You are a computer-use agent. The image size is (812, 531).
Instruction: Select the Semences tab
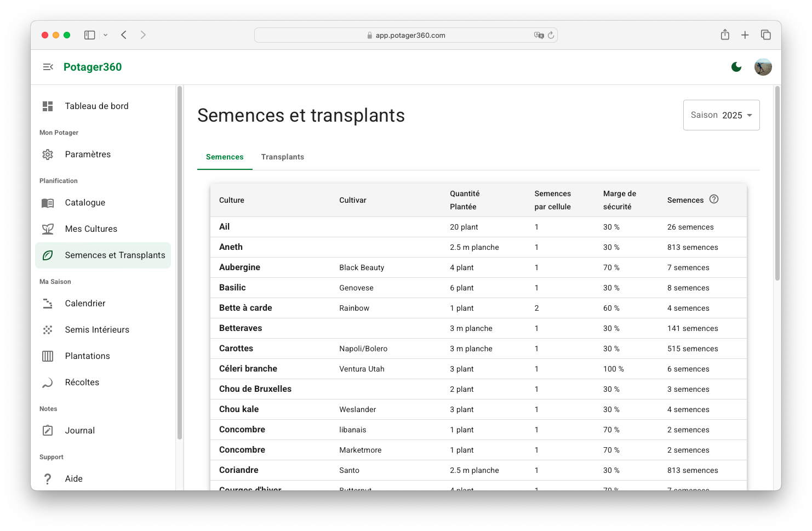tap(225, 157)
